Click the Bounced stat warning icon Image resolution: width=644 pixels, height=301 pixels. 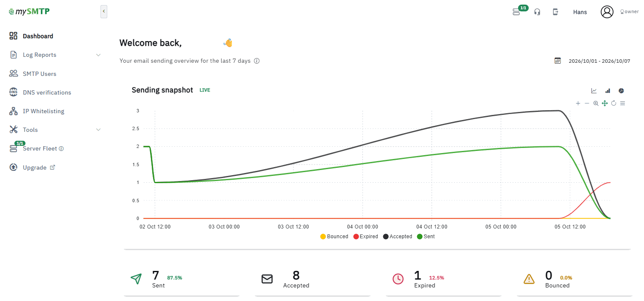(529, 279)
